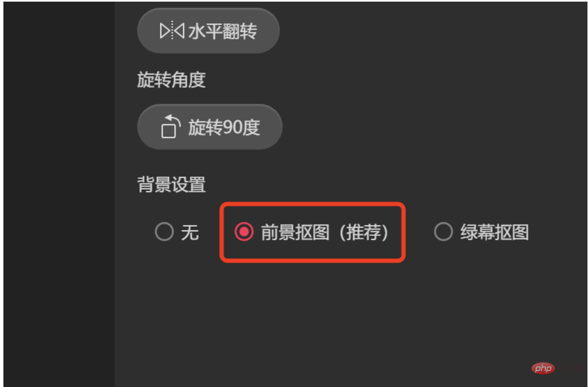Select the 绿幕抠图 radio button

pos(443,231)
